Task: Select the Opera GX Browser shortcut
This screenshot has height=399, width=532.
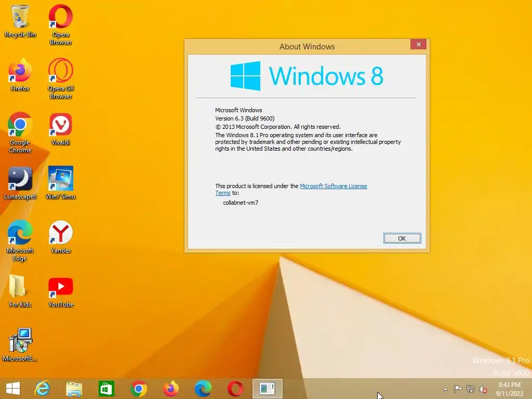Action: point(61,78)
